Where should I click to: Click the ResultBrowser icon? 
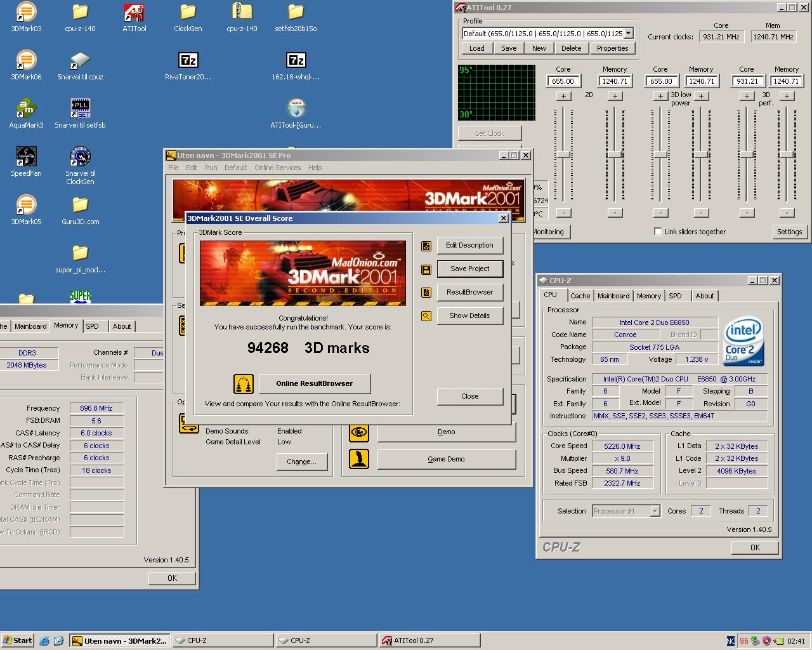426,293
